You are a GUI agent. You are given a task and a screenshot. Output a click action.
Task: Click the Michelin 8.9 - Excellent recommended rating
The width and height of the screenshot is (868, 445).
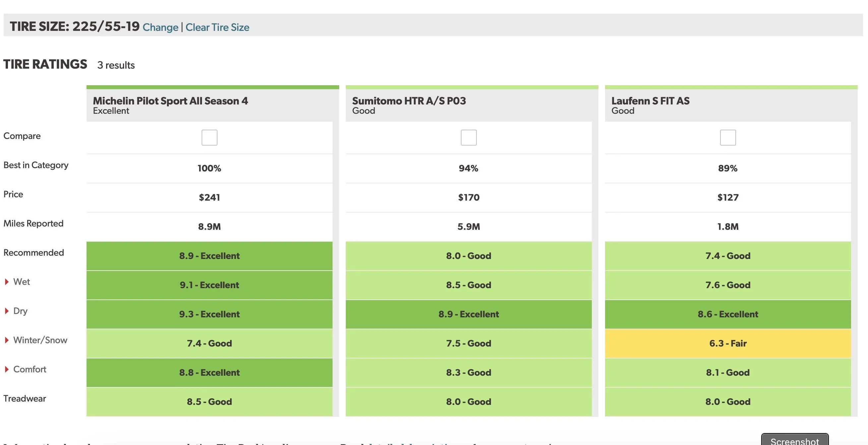[209, 256]
